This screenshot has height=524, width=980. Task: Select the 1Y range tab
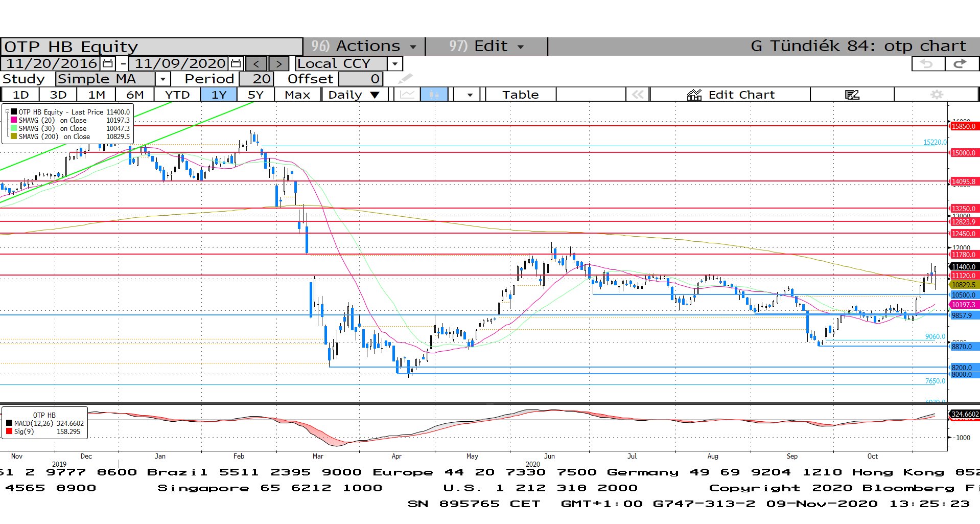pos(219,95)
